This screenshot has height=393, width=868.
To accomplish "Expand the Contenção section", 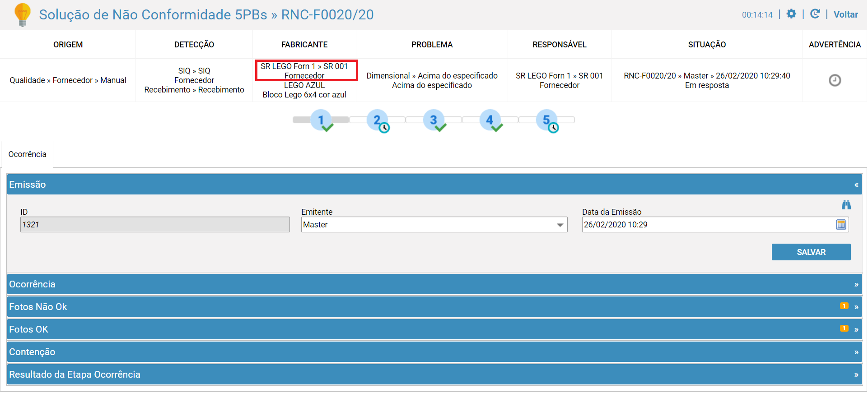I will click(434, 352).
